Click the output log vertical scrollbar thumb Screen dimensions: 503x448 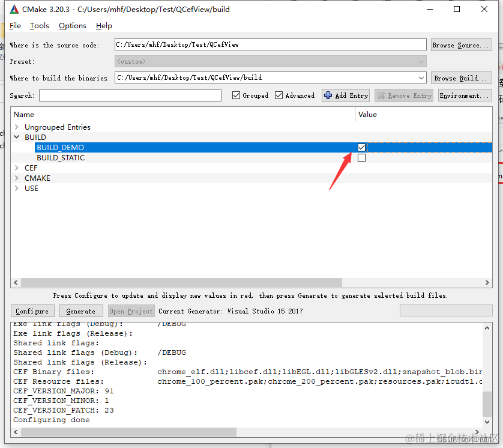pyautogui.click(x=487, y=404)
